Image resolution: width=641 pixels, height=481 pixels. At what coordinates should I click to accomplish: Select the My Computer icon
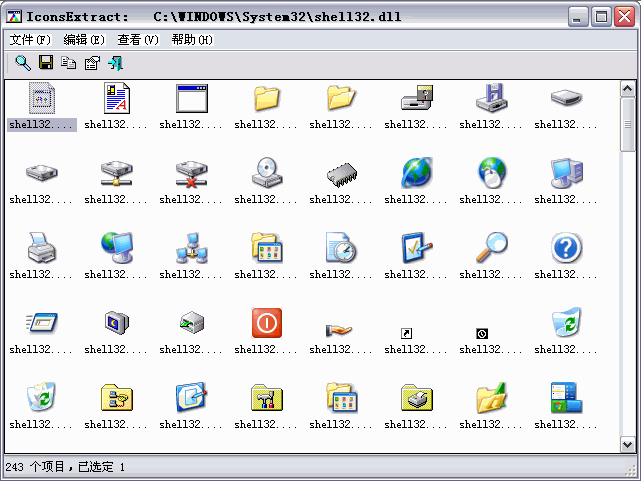tap(567, 173)
